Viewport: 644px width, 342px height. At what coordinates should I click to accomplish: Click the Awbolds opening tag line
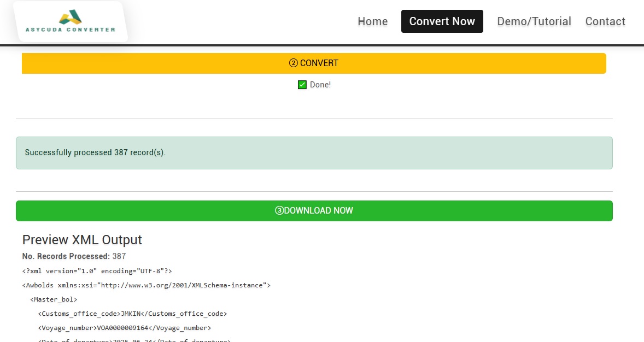146,285
